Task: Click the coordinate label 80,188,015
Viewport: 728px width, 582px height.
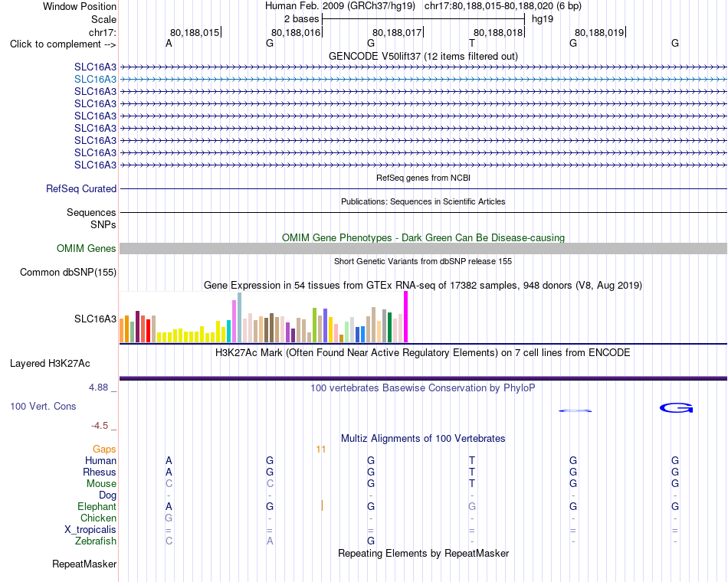Action: click(x=195, y=33)
